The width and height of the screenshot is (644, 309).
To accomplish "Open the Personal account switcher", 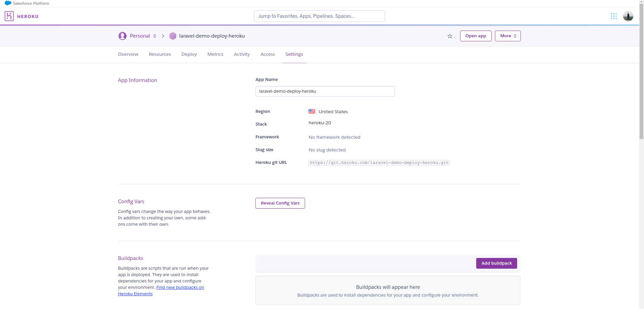I will tap(140, 36).
